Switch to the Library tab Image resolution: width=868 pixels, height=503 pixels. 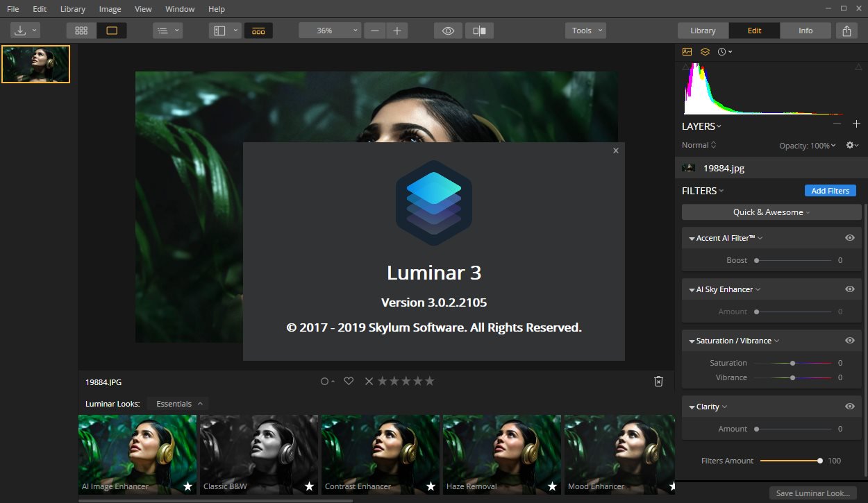point(703,31)
